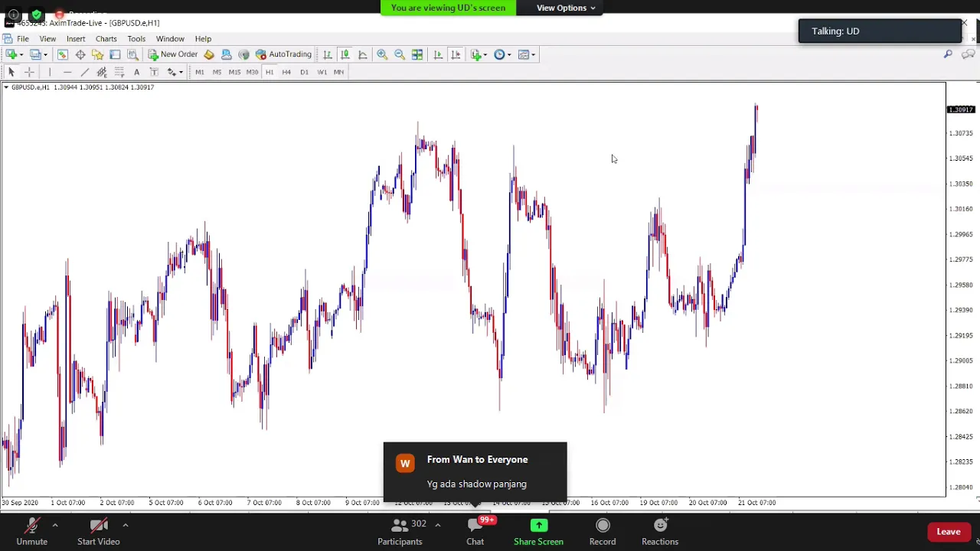The height and width of the screenshot is (551, 980).
Task: Select the text label tool
Action: pyautogui.click(x=154, y=72)
